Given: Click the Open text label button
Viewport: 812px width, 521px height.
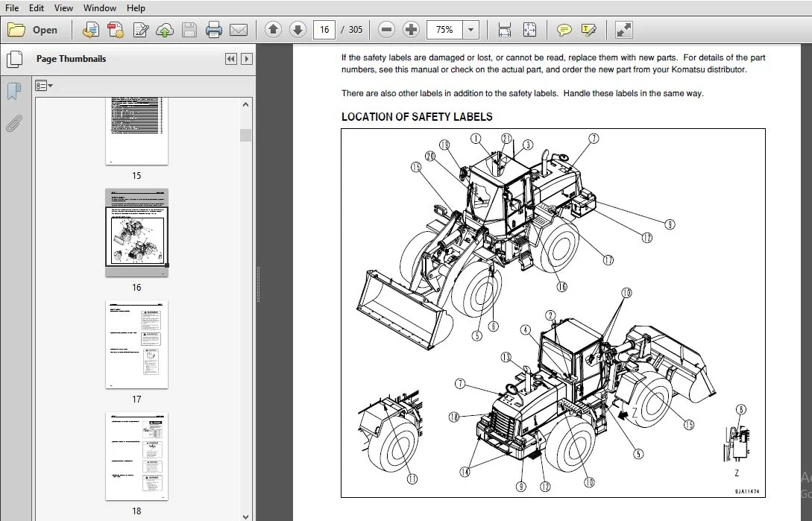Looking at the screenshot, I should coord(45,30).
